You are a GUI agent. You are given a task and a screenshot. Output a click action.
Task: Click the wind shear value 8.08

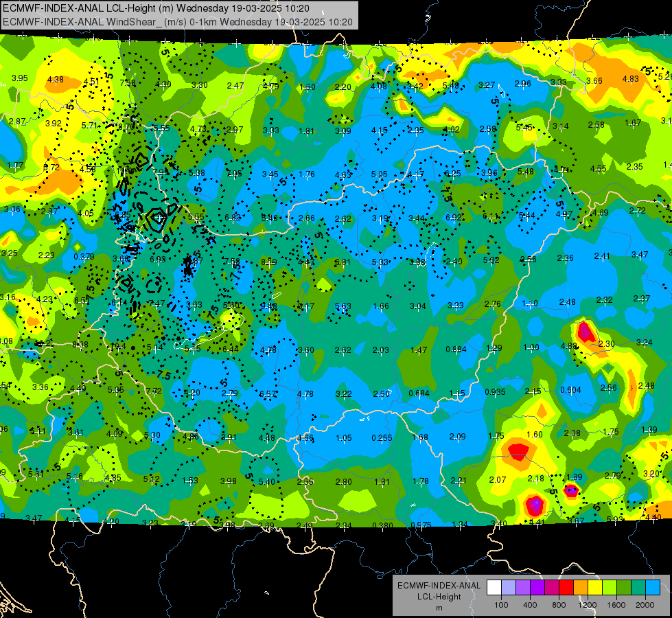(x=80, y=345)
